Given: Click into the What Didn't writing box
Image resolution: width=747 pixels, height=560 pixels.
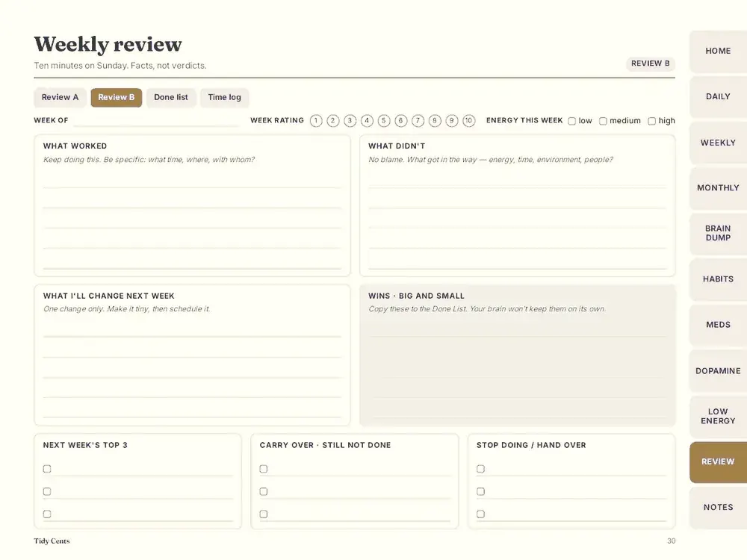Looking at the screenshot, I should (518, 206).
